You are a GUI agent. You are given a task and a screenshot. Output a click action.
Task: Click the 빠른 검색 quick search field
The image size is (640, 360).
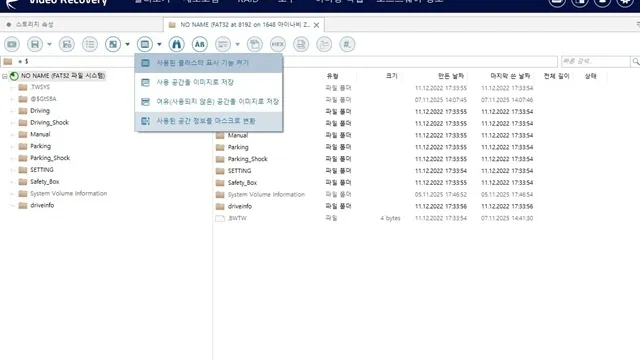pyautogui.click(x=596, y=61)
